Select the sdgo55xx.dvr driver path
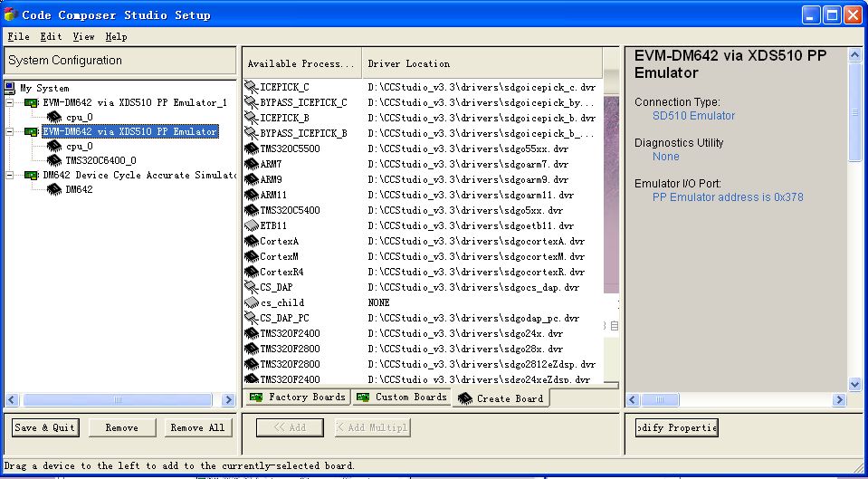 click(x=468, y=149)
